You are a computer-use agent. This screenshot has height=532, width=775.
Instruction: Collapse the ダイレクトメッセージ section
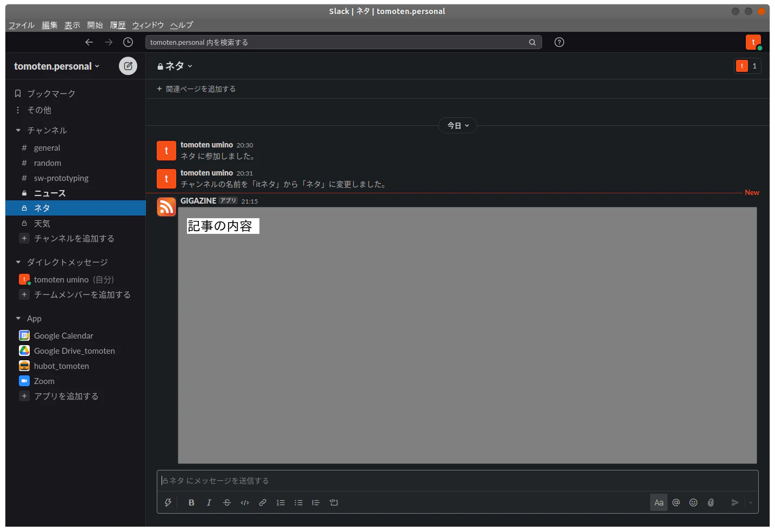pos(18,262)
